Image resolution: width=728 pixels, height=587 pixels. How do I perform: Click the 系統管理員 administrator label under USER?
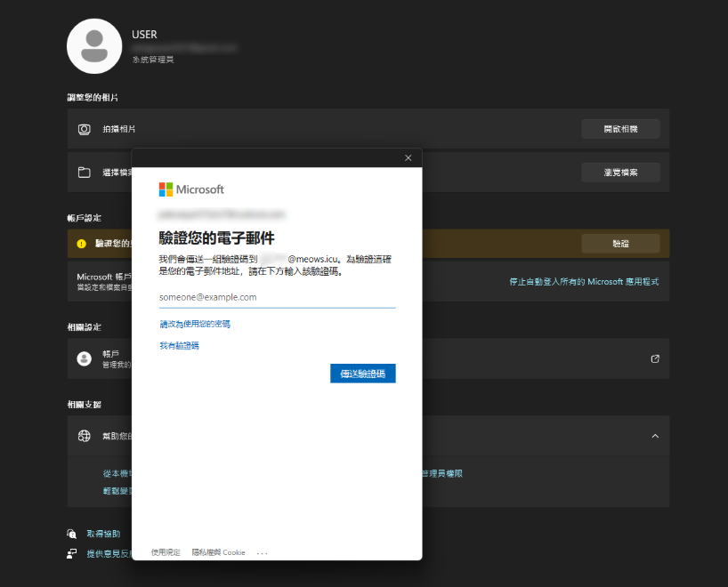point(153,60)
